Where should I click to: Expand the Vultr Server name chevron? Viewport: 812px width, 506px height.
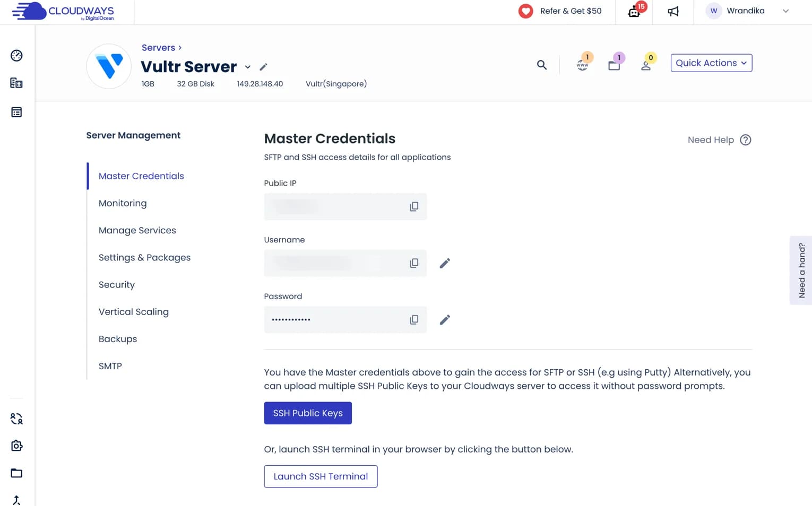coord(248,67)
